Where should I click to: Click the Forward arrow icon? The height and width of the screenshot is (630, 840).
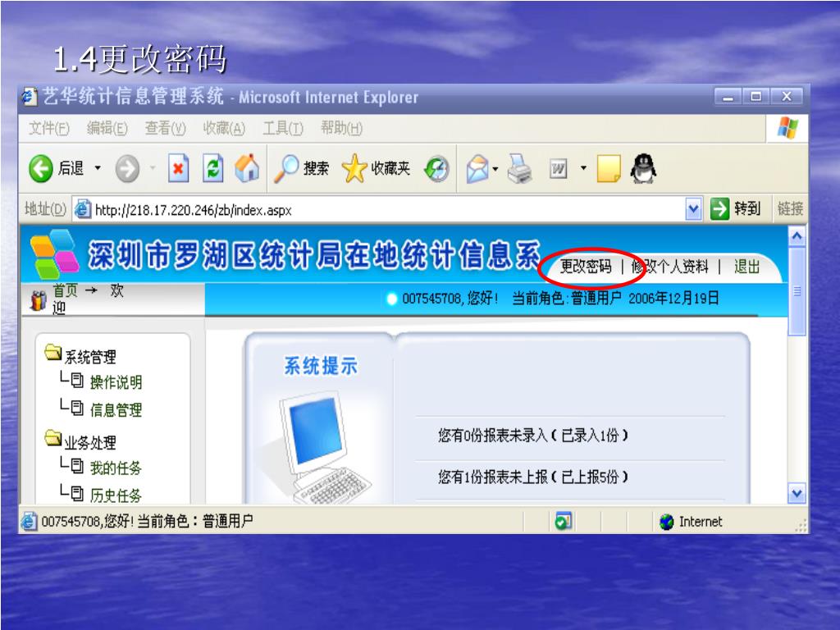(x=127, y=169)
